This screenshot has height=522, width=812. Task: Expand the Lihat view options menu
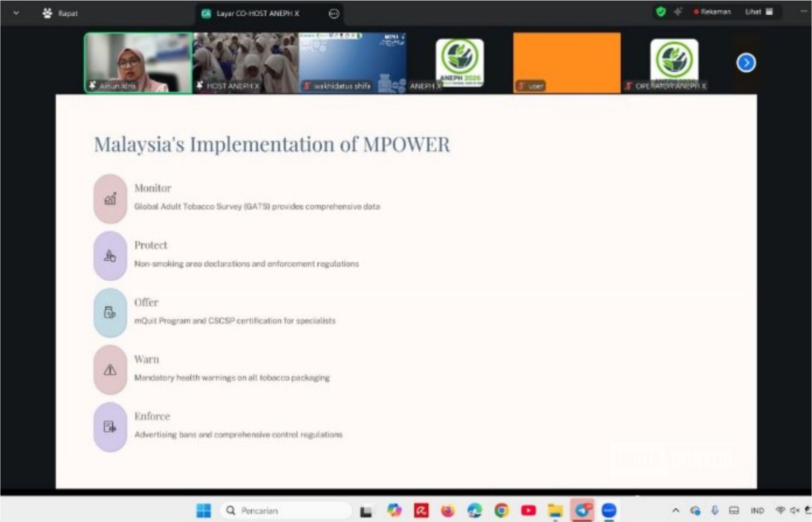pos(759,12)
